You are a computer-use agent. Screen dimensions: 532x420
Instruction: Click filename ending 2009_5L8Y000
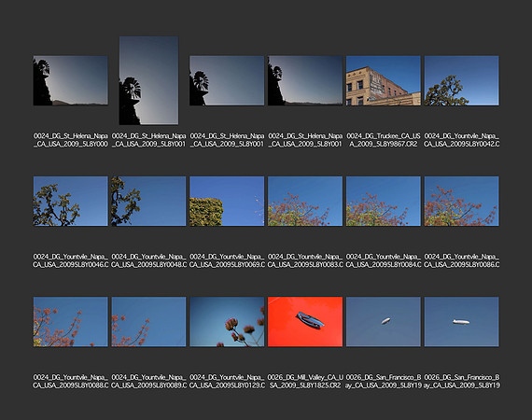point(71,140)
